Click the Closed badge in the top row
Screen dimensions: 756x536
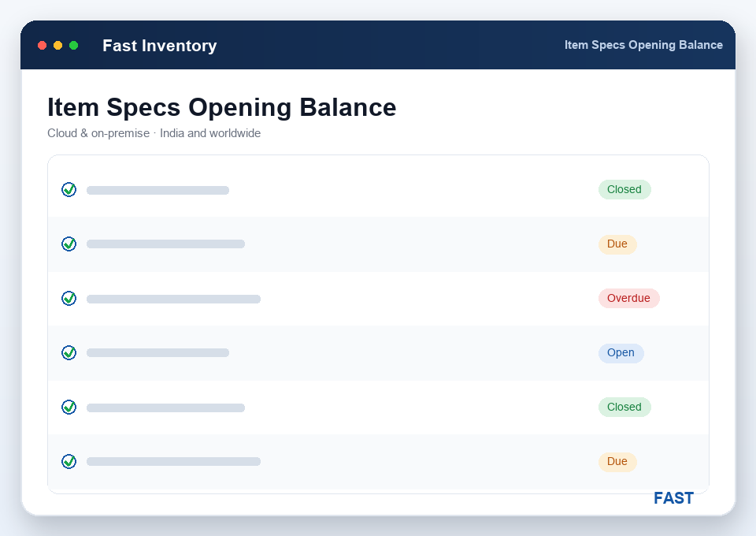pos(624,190)
